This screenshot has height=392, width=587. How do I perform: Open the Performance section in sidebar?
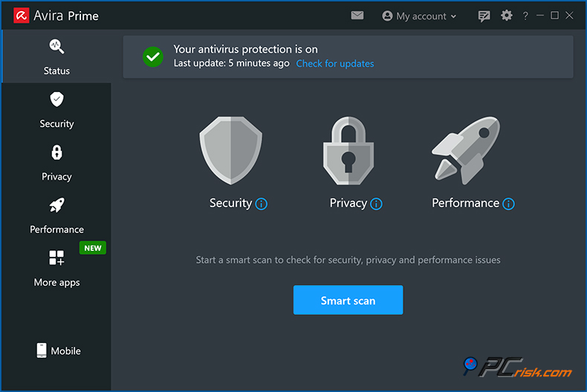[56, 216]
